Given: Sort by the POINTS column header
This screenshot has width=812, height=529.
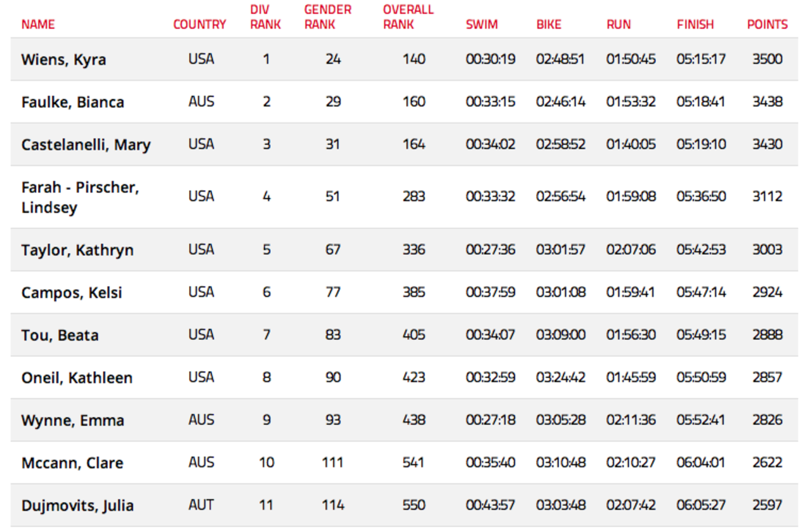Looking at the screenshot, I should click(x=768, y=25).
